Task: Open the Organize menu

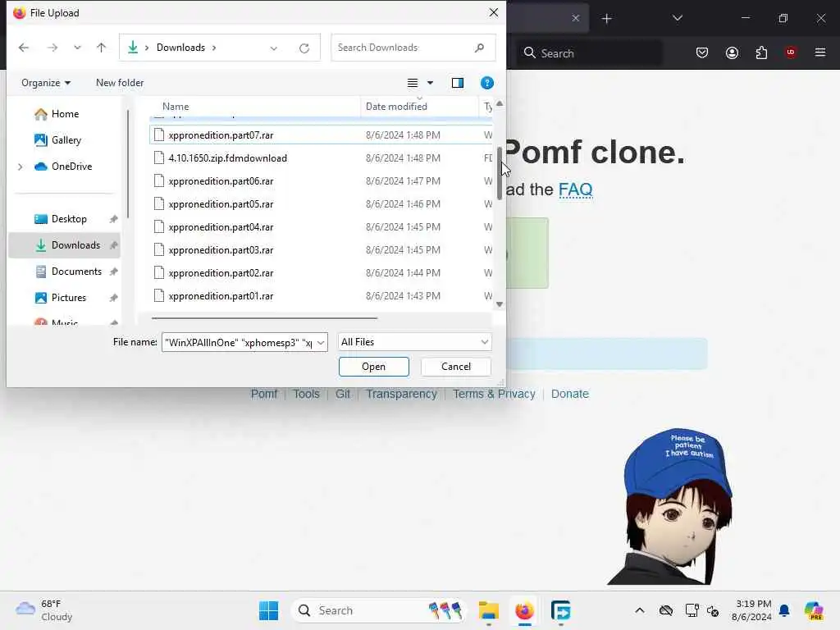Action: click(46, 83)
